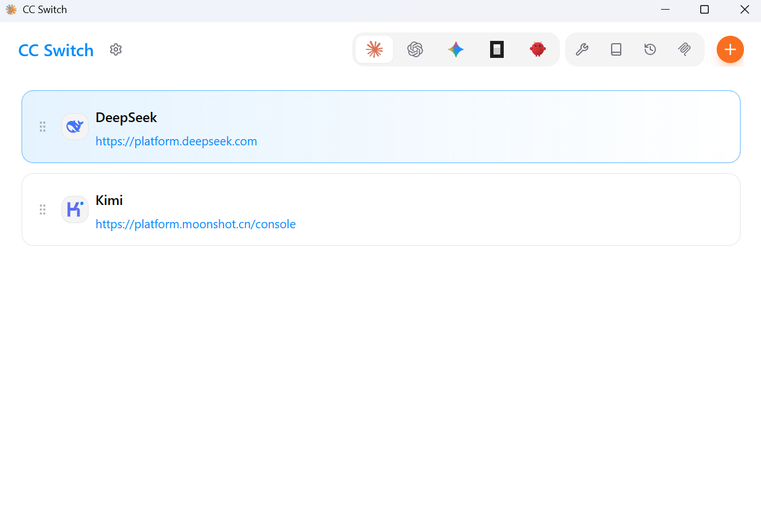
Task: Add a new provider with plus button
Action: pyautogui.click(x=730, y=49)
